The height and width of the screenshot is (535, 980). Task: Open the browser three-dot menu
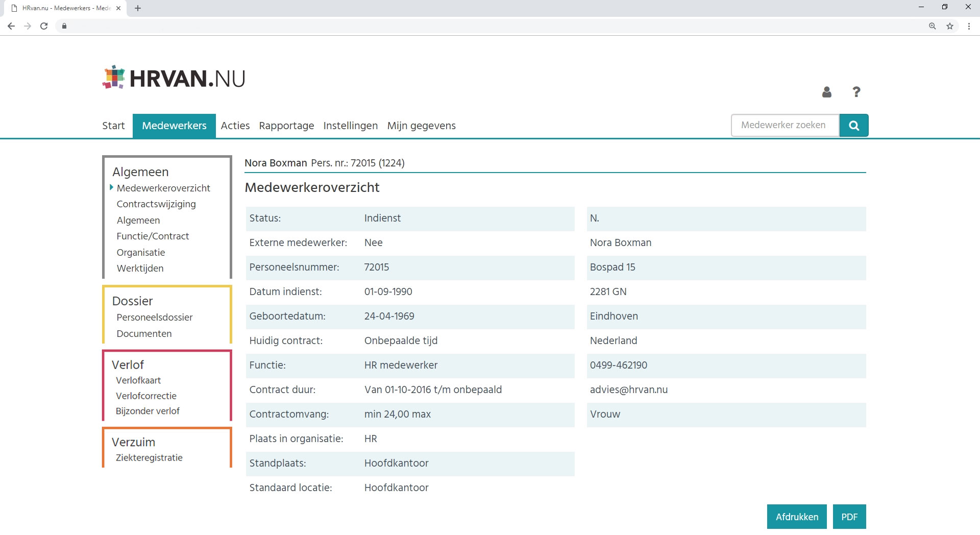point(969,26)
